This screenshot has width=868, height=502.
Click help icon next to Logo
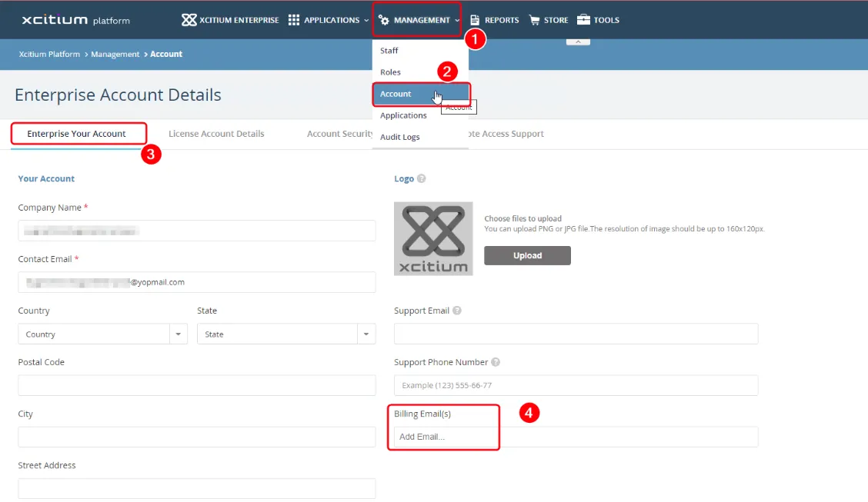(422, 179)
